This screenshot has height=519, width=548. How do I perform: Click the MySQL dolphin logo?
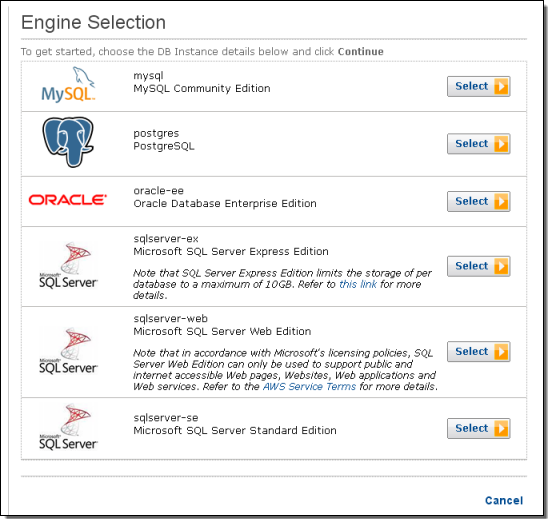point(68,85)
